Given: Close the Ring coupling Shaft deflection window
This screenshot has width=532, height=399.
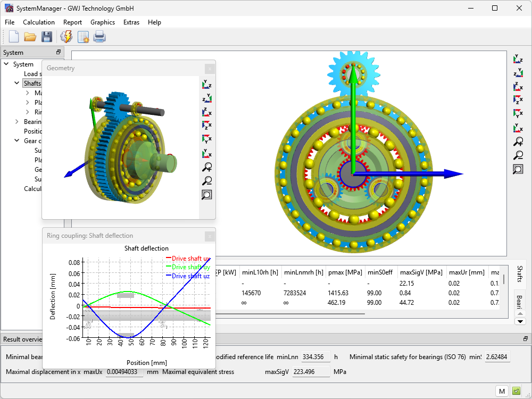Looking at the screenshot, I should click(x=210, y=236).
